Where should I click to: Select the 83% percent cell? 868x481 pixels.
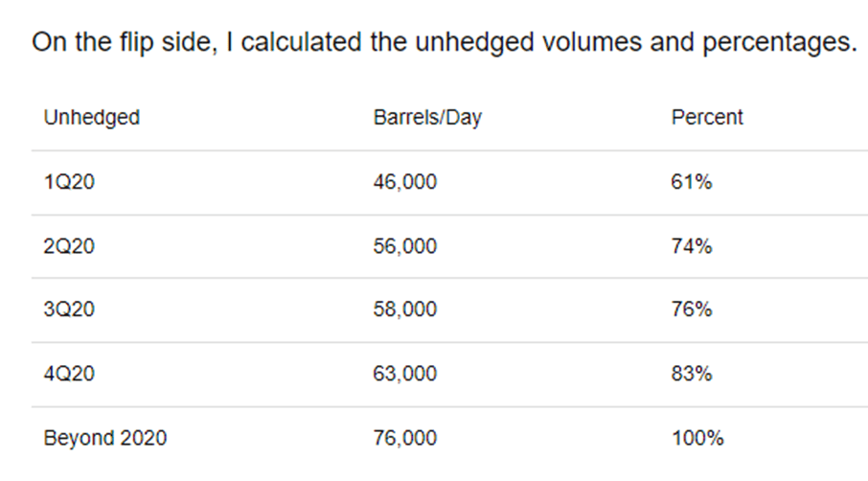(692, 374)
